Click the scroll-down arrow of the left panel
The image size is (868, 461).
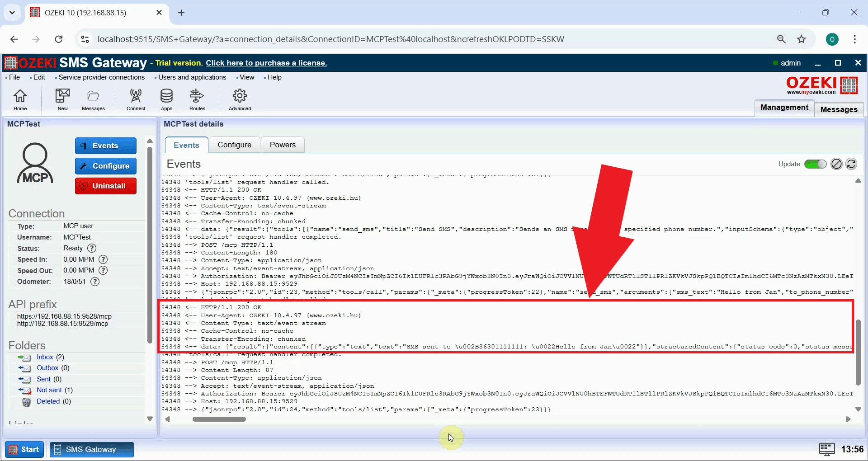tap(150, 419)
